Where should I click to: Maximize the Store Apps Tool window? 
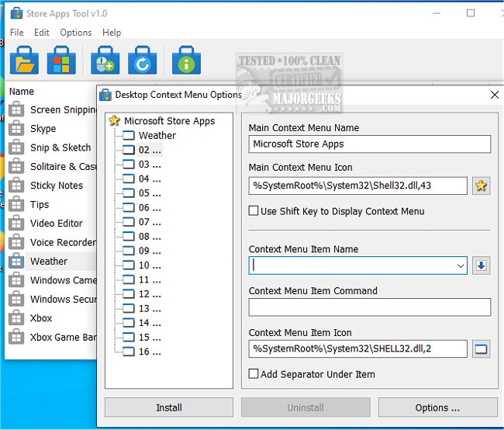pos(471,13)
